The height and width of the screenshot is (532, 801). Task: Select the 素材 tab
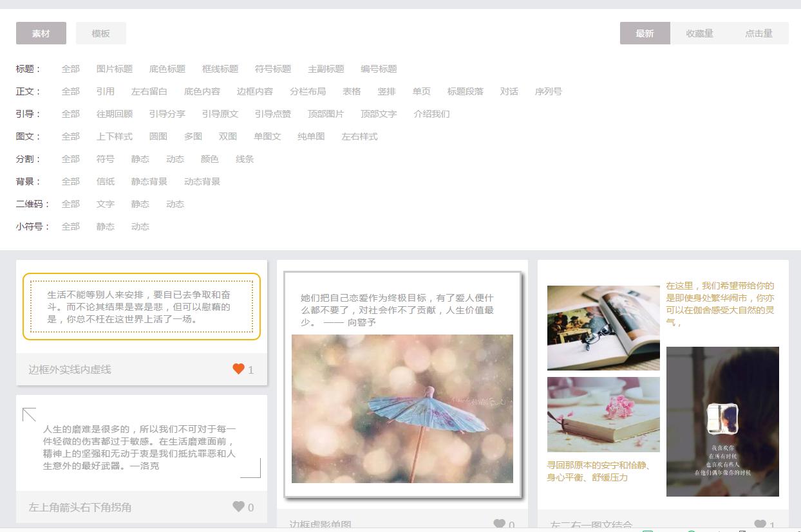41,33
